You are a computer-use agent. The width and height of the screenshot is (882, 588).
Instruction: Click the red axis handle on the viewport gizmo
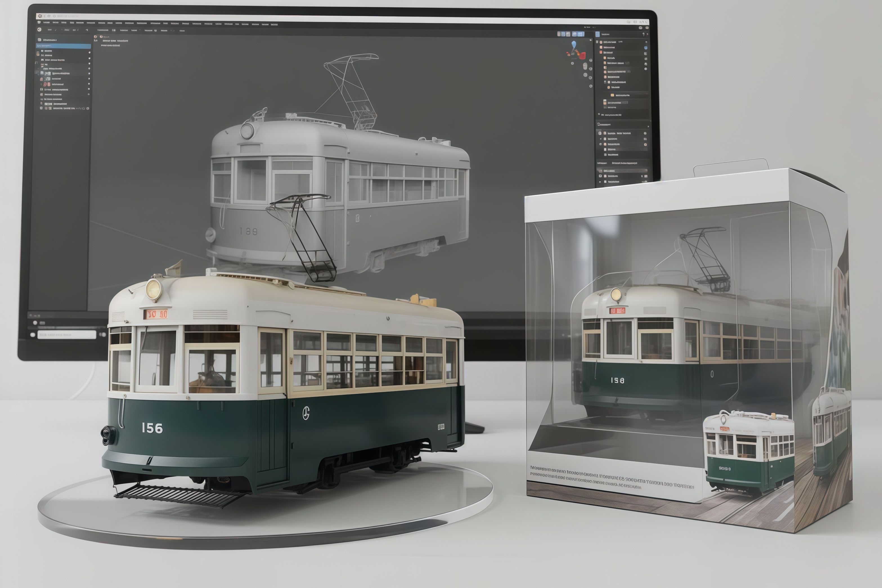tap(582, 55)
